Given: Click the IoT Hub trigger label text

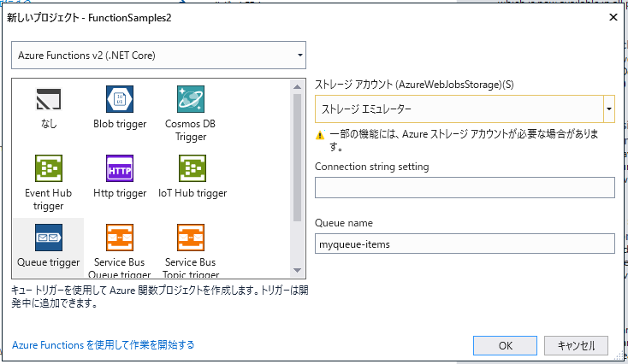Looking at the screenshot, I should 193,193.
